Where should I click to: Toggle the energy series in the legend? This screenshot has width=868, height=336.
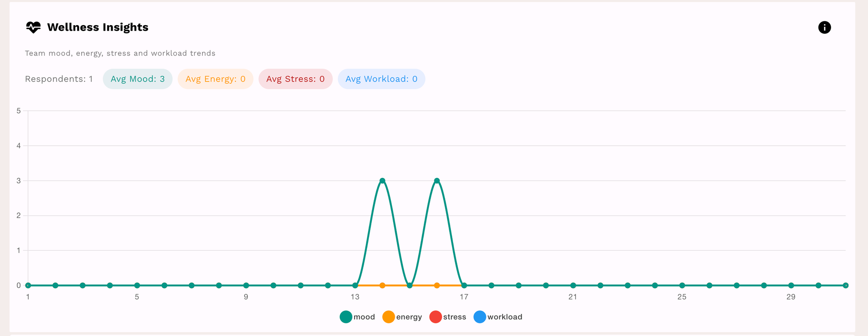pyautogui.click(x=402, y=317)
